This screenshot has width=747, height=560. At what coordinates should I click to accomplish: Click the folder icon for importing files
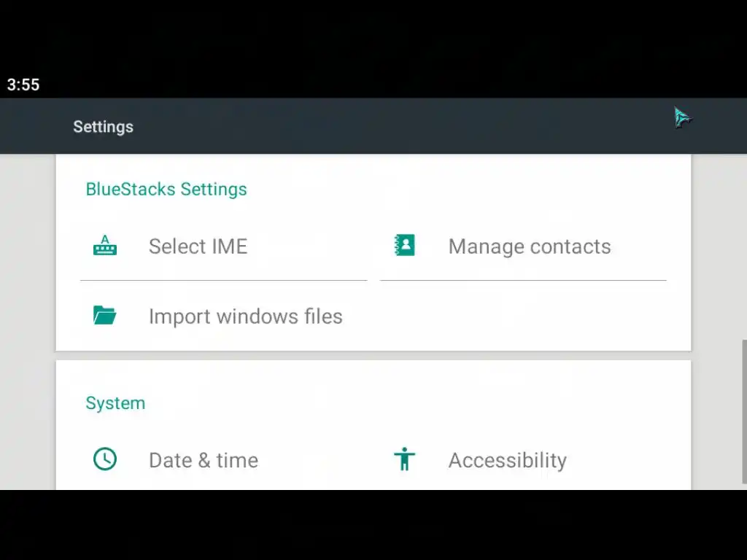pyautogui.click(x=105, y=315)
